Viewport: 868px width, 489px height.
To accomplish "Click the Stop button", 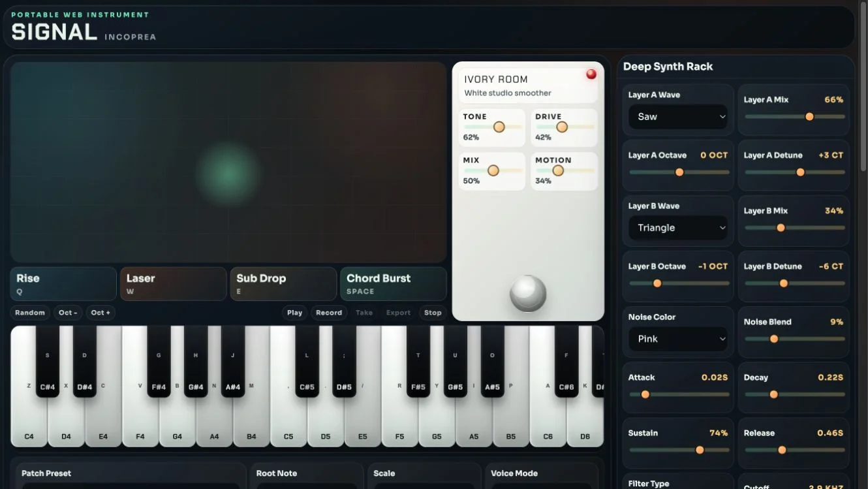I will point(433,313).
